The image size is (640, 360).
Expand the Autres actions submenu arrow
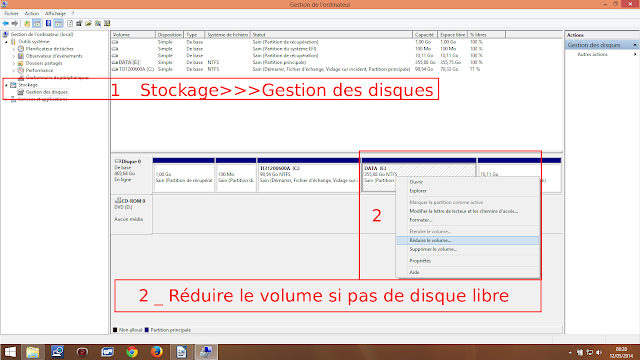click(x=635, y=54)
